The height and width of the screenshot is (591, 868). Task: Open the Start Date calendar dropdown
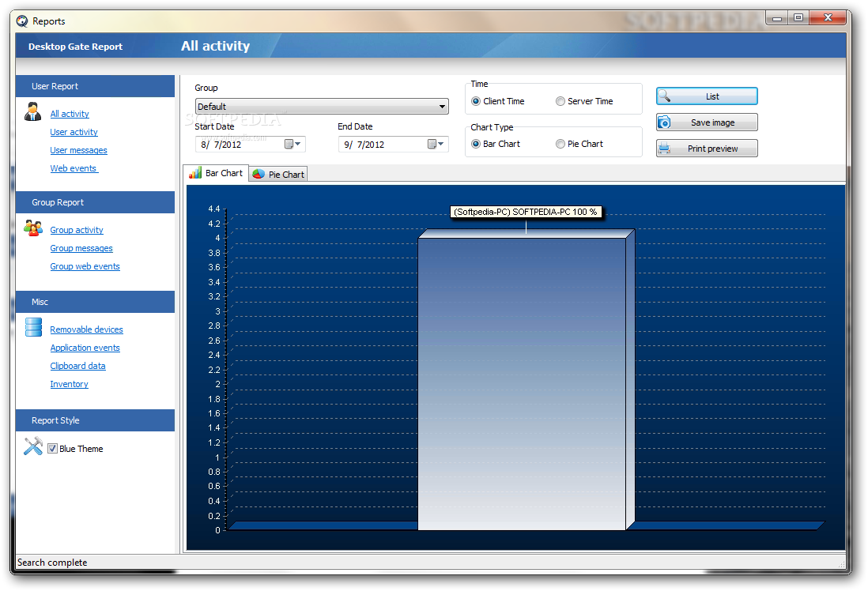pyautogui.click(x=292, y=145)
